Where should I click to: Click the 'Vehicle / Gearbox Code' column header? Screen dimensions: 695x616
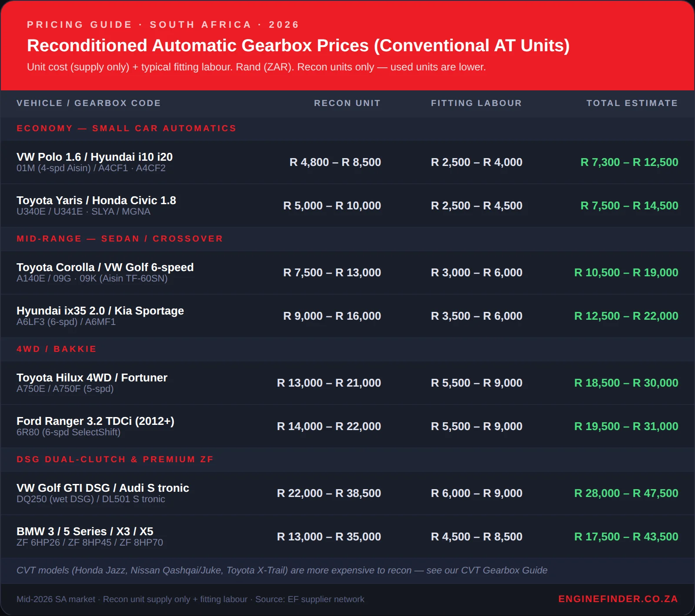pyautogui.click(x=89, y=103)
